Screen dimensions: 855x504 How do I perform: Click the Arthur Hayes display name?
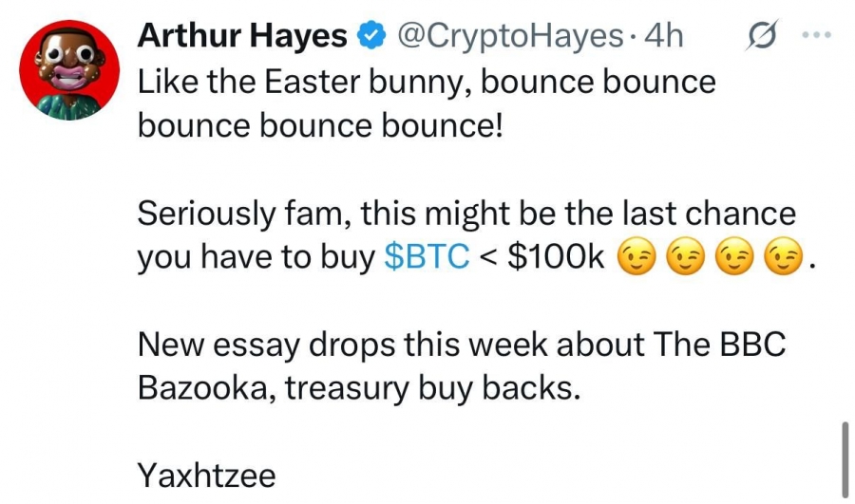pyautogui.click(x=242, y=36)
